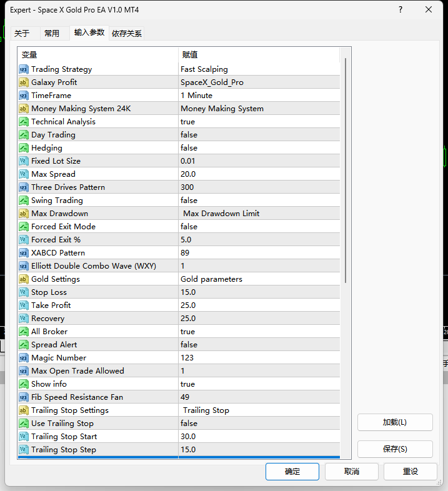Click the boolean icon beside Technical Analysis
Viewport: 448px width, 491px height.
(24, 122)
